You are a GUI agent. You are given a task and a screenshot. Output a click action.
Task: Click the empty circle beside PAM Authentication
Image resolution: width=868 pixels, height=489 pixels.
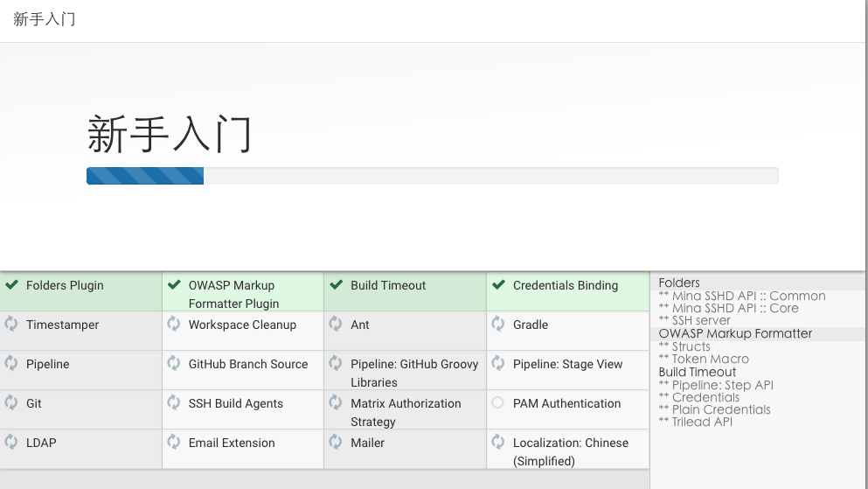[498, 403]
